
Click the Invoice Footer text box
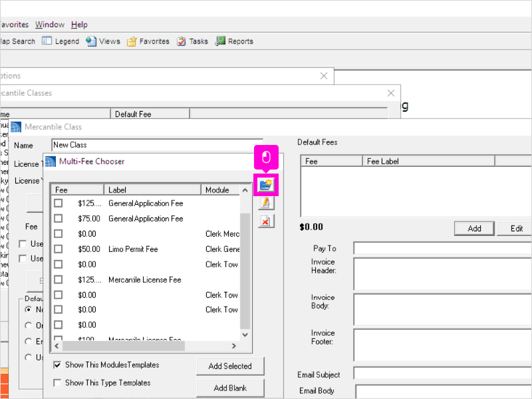click(442, 345)
